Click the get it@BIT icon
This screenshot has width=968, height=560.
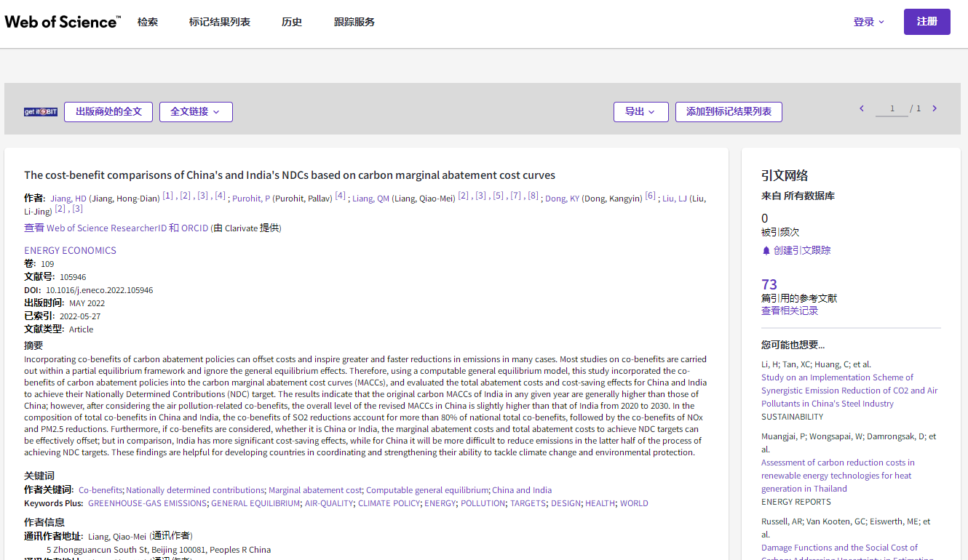(41, 112)
